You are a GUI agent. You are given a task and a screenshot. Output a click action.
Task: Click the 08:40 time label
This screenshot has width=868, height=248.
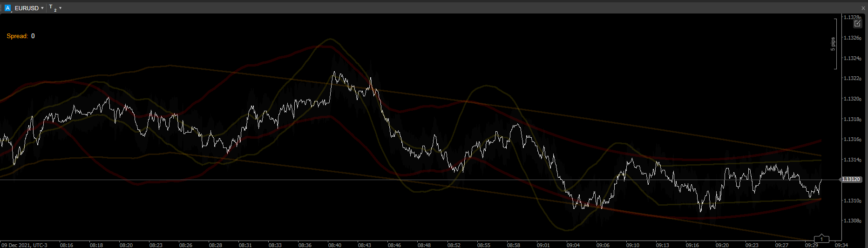334,245
